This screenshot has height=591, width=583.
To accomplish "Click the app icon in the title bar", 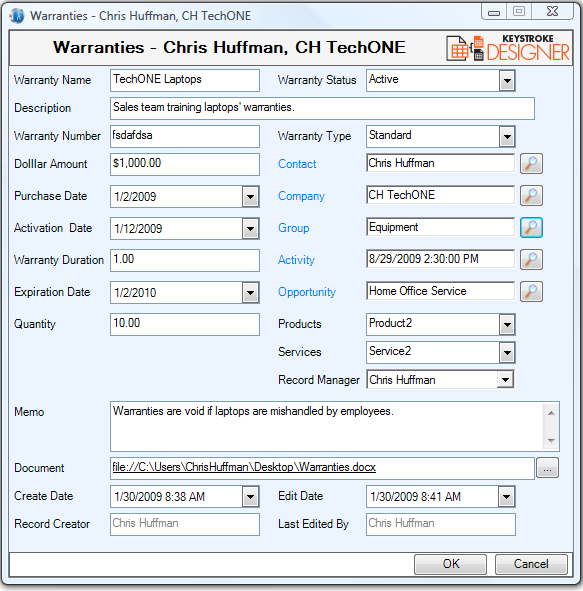I will [x=17, y=16].
